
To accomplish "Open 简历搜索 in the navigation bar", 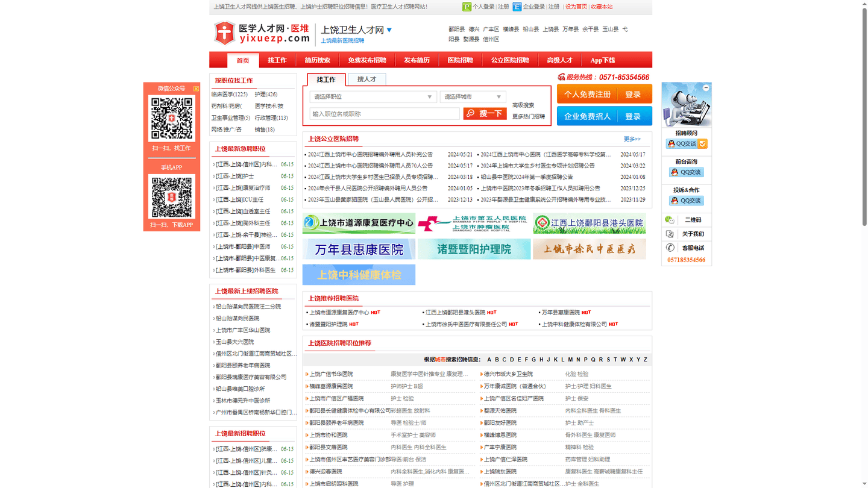I will point(318,60).
